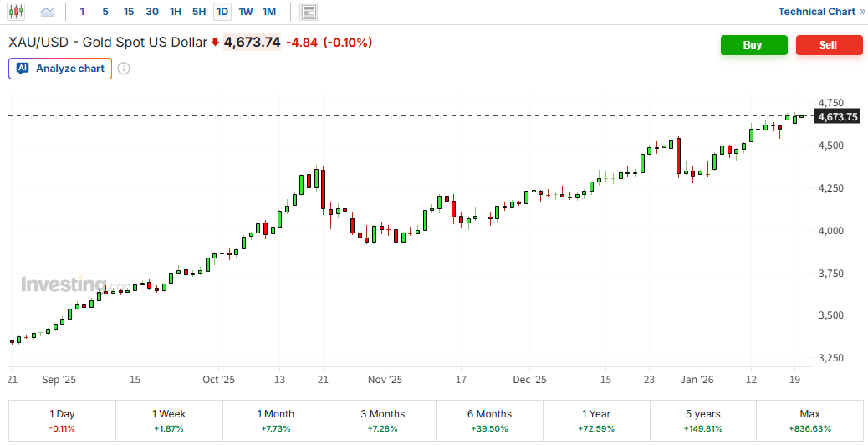Switch to the area chart type icon

pos(48,12)
